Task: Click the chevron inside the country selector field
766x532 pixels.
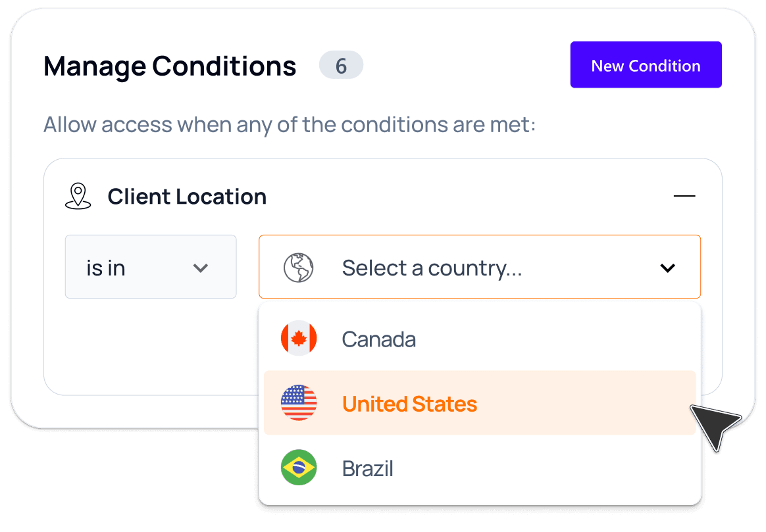Action: [667, 268]
